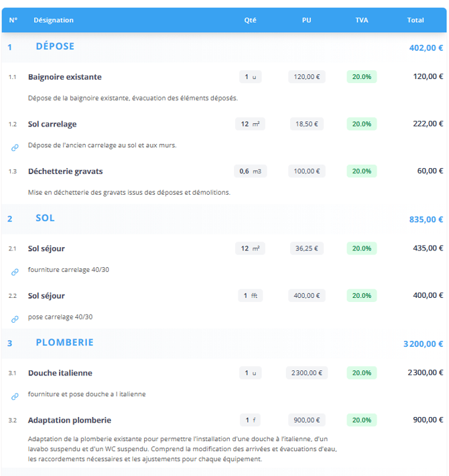Click the link icon beside Sol carrelage description
Image resolution: width=449 pixels, height=476 pixels.
coord(15,147)
